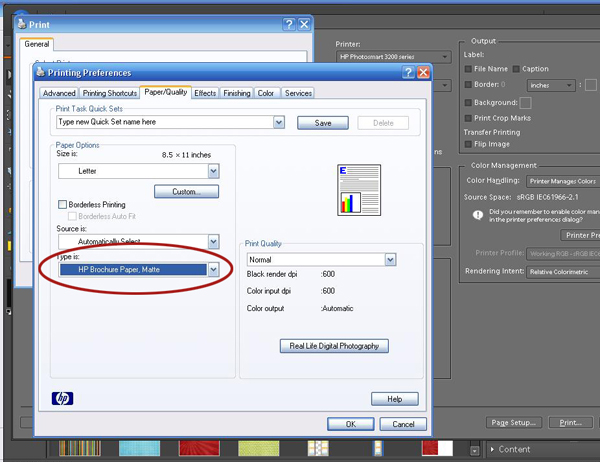Click the HP logo icon in Printing Preferences
The width and height of the screenshot is (600, 462).
coord(62,398)
